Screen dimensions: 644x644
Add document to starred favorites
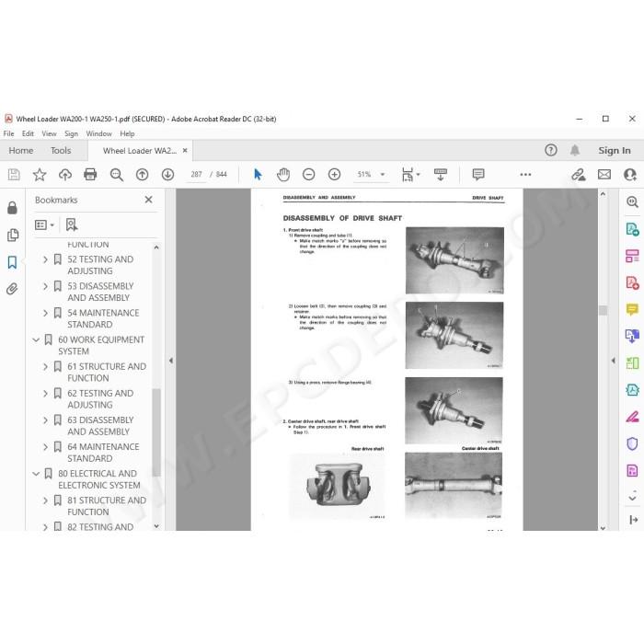[40, 175]
